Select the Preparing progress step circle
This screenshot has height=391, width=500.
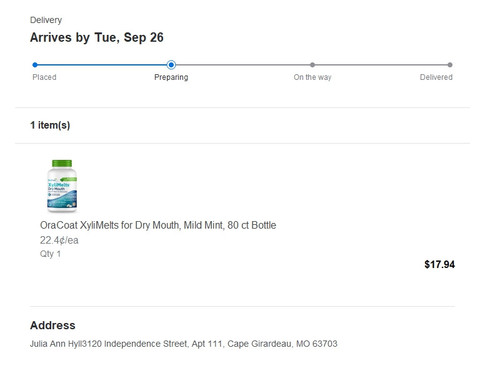pos(171,65)
